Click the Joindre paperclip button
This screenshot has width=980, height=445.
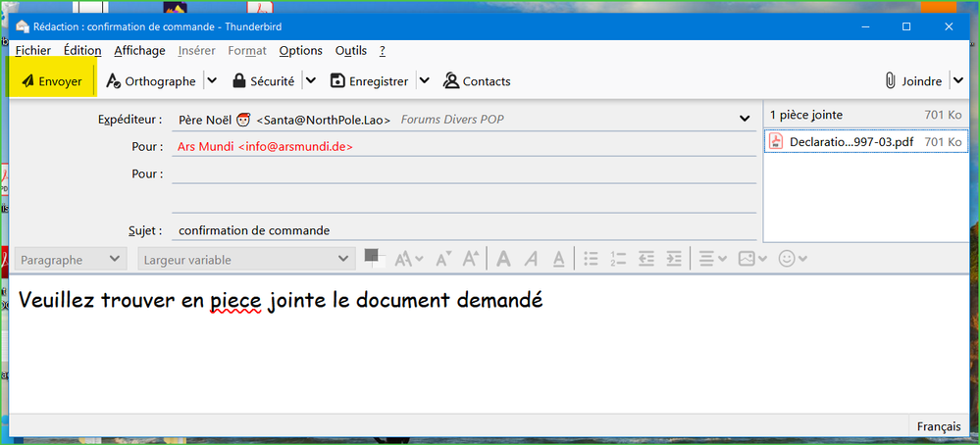pyautogui.click(x=913, y=81)
